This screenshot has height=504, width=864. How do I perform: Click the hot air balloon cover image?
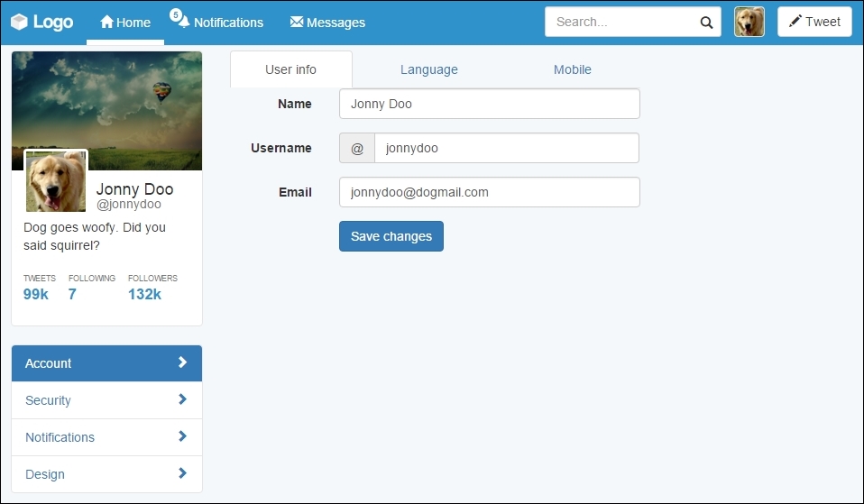[x=107, y=110]
